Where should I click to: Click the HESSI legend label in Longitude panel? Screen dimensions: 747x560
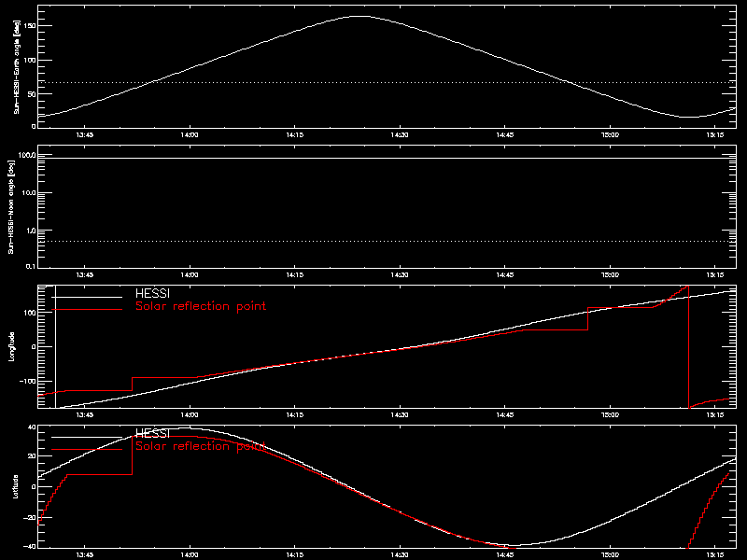click(x=152, y=293)
